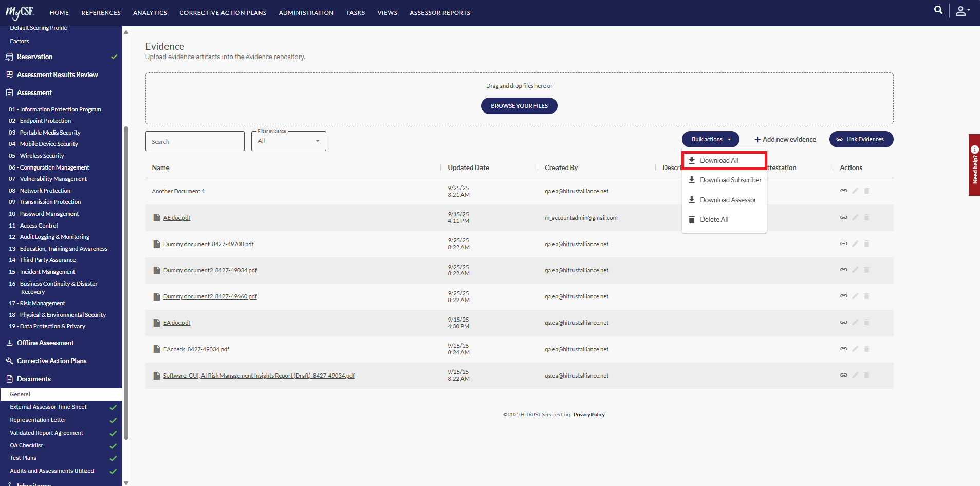Click the MyCSF logo

[20, 12]
